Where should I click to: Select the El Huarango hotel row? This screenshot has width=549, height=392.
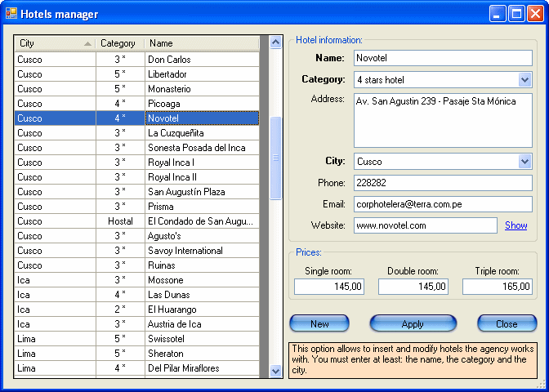(137, 310)
